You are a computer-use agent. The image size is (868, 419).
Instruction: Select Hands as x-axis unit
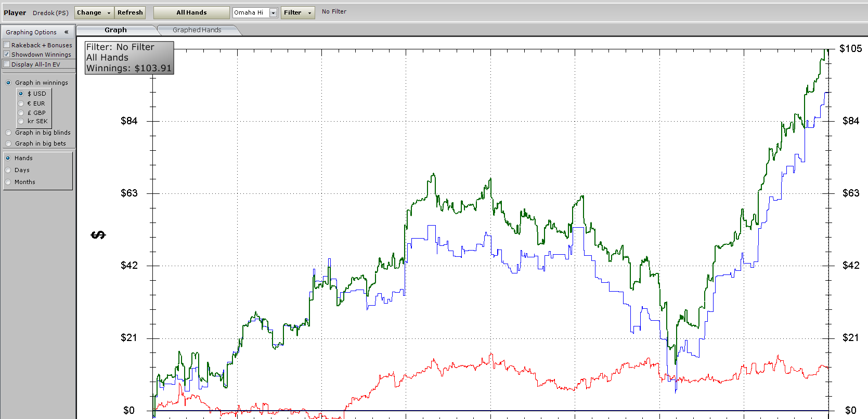coord(8,158)
